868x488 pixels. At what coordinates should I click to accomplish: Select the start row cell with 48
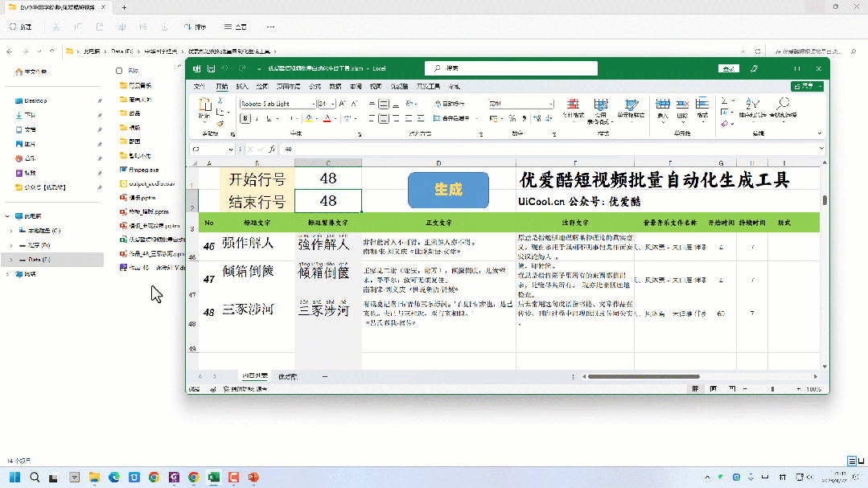[x=328, y=178]
